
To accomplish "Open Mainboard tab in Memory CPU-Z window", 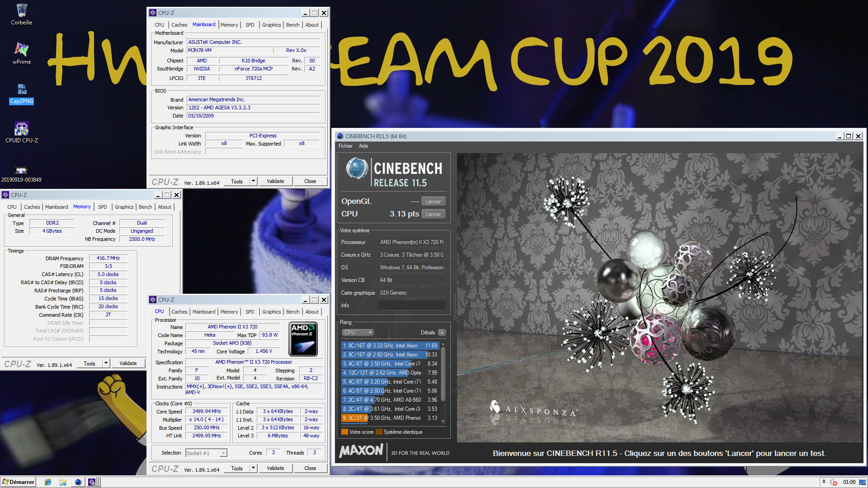I will click(x=57, y=207).
